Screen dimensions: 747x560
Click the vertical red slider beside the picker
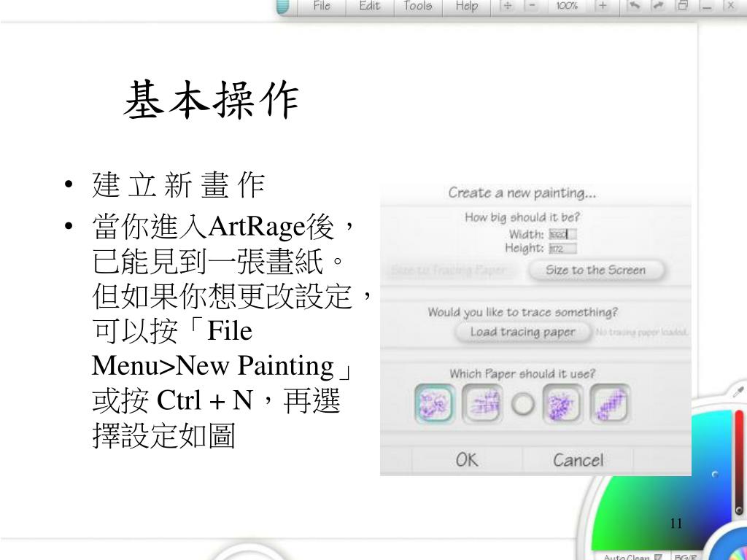point(740,462)
